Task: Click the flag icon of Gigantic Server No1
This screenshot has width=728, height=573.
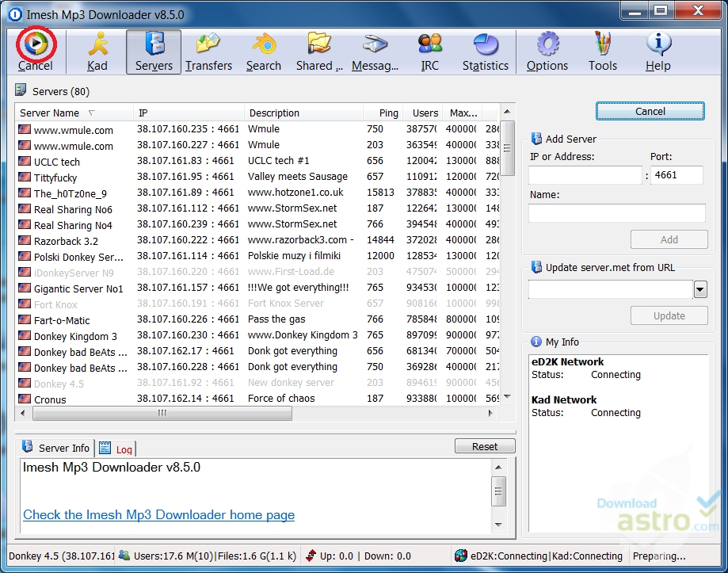Action: coord(25,288)
